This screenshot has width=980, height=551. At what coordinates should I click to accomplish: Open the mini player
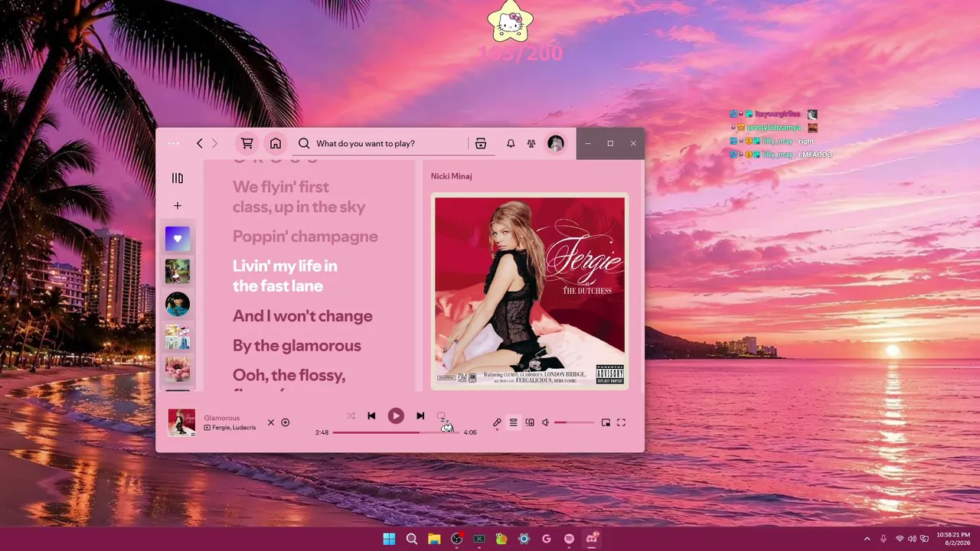click(606, 422)
